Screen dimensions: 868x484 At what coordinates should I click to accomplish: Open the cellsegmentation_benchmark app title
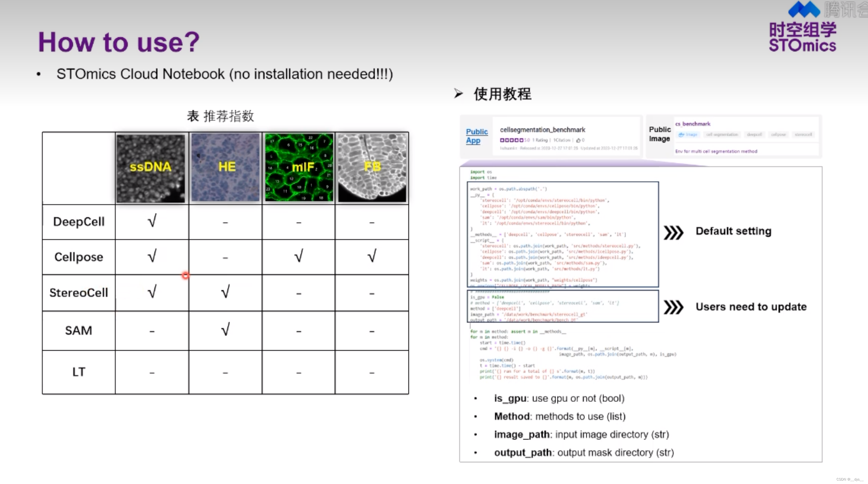[x=542, y=130]
